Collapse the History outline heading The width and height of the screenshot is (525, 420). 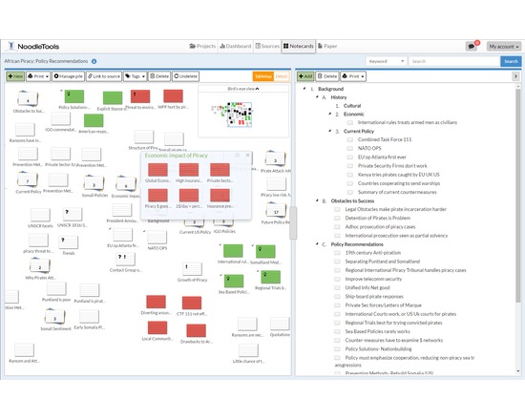coord(317,96)
